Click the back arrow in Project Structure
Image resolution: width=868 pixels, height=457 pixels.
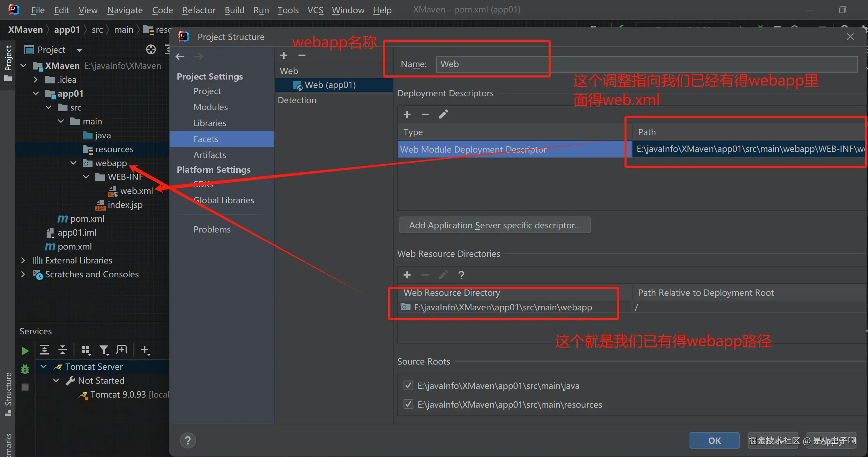[x=180, y=57]
